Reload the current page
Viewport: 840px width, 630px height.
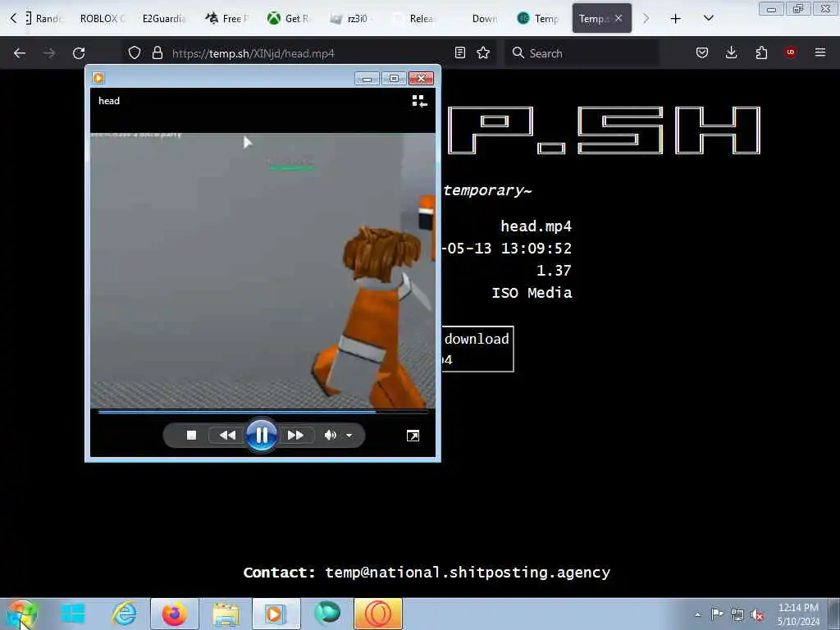(79, 53)
